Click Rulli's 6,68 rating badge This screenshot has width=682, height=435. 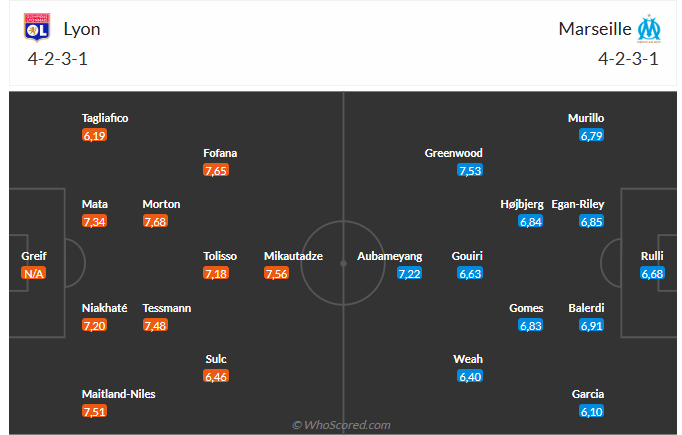(x=652, y=273)
